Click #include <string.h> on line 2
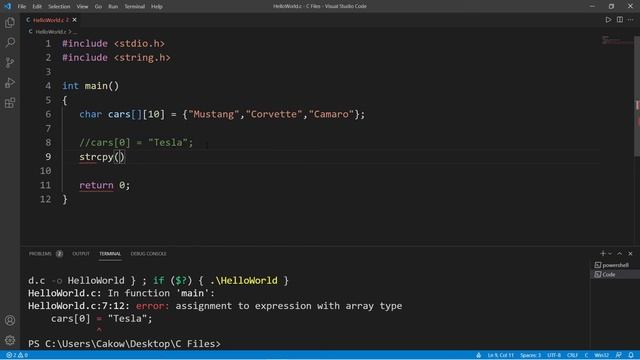 click(116, 58)
